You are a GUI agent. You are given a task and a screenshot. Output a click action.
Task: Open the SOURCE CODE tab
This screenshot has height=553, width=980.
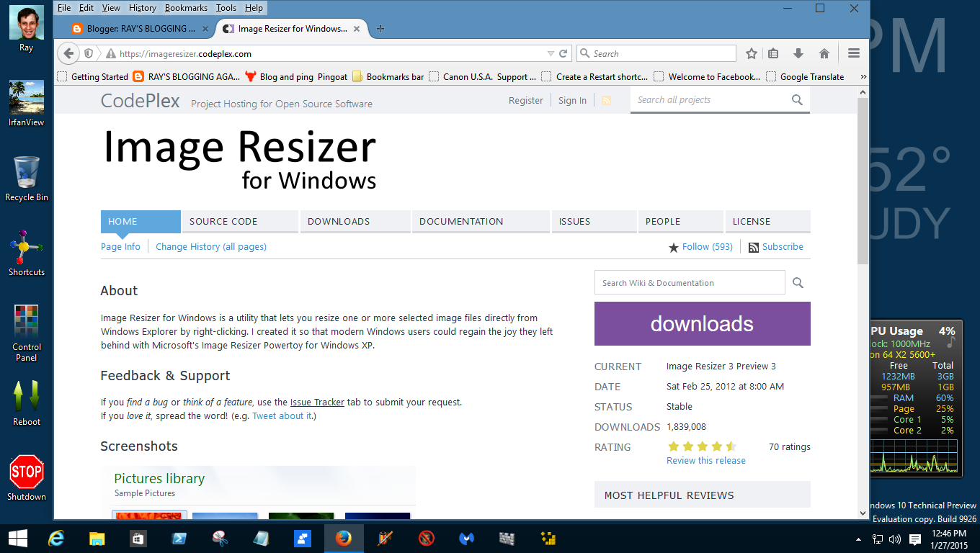point(240,221)
